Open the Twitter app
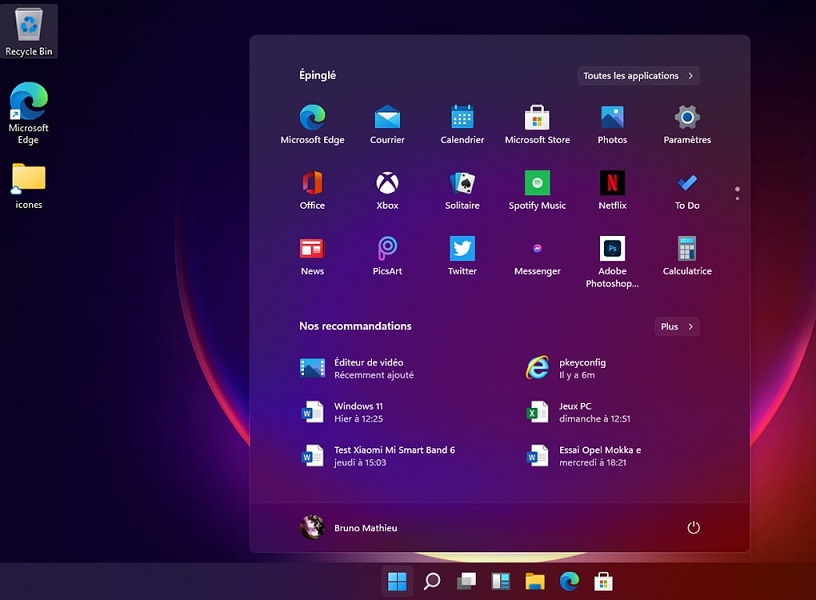Image resolution: width=816 pixels, height=600 pixels. click(x=462, y=249)
